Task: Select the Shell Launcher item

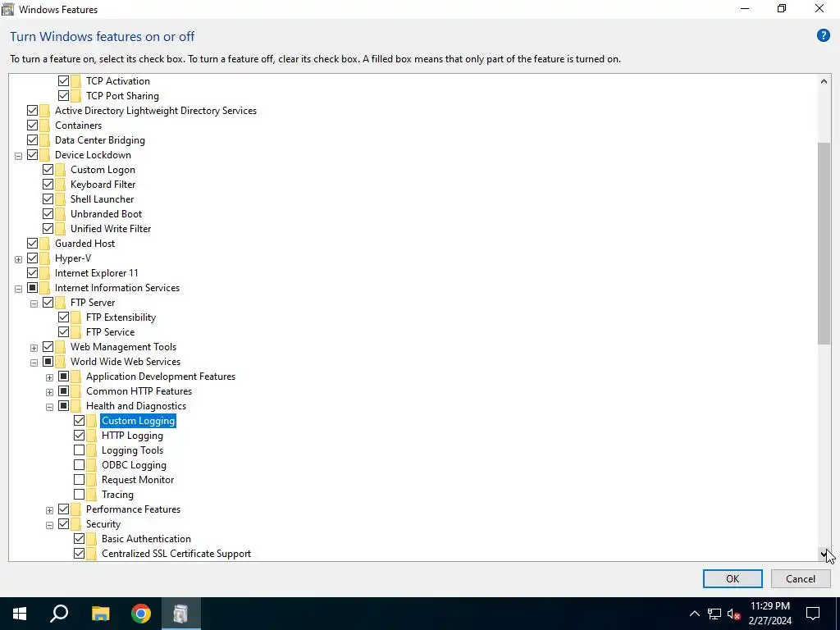Action: point(102,199)
